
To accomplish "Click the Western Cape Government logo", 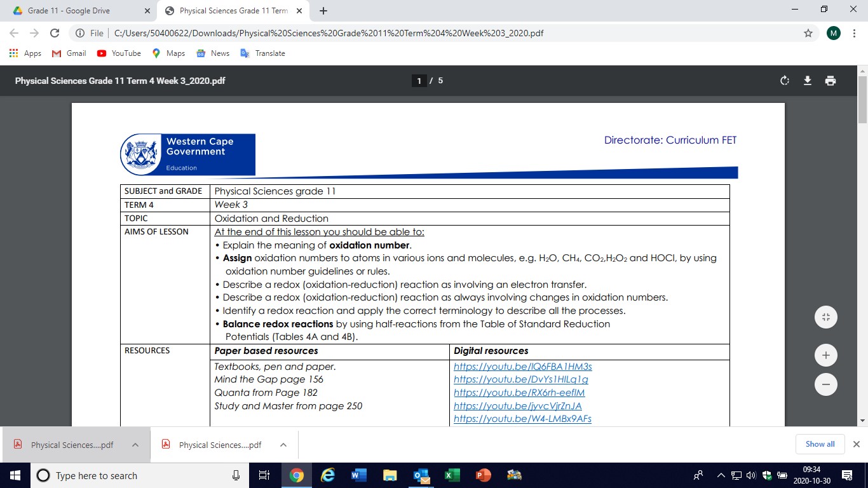I will tap(187, 154).
